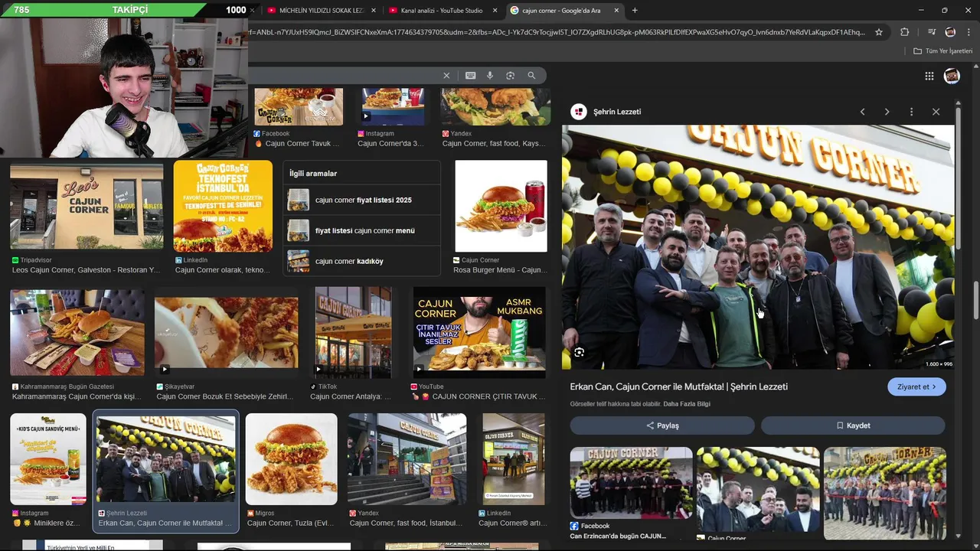980x551 pixels.
Task: Open preview panel more options menu
Action: coord(911,112)
